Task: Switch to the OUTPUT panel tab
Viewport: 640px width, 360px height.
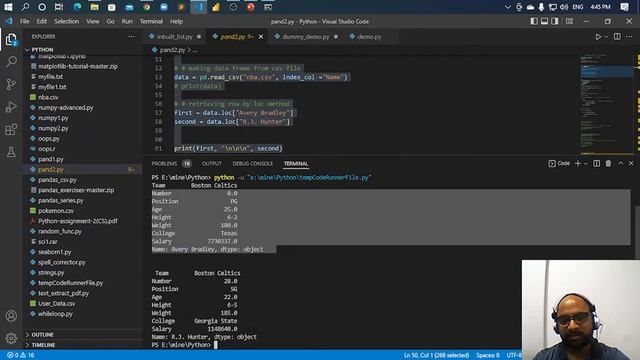Action: tap(211, 164)
